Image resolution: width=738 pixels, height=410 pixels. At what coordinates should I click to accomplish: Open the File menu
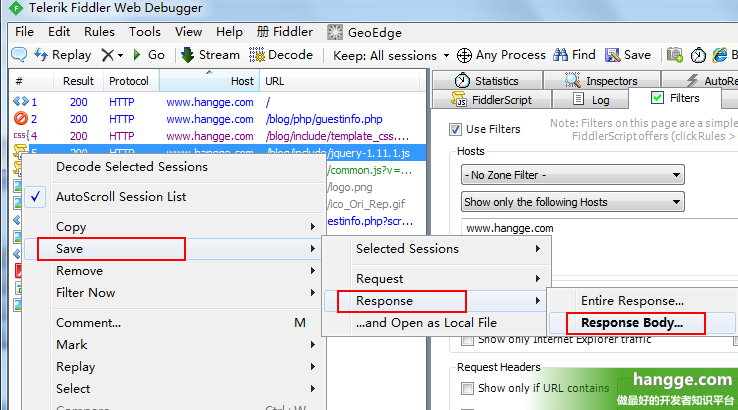click(x=24, y=32)
